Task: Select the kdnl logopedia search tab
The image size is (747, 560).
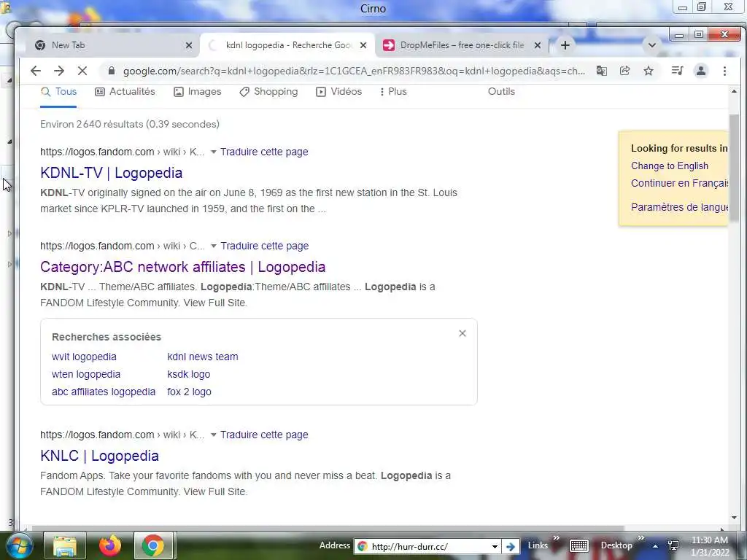Action: tap(287, 45)
